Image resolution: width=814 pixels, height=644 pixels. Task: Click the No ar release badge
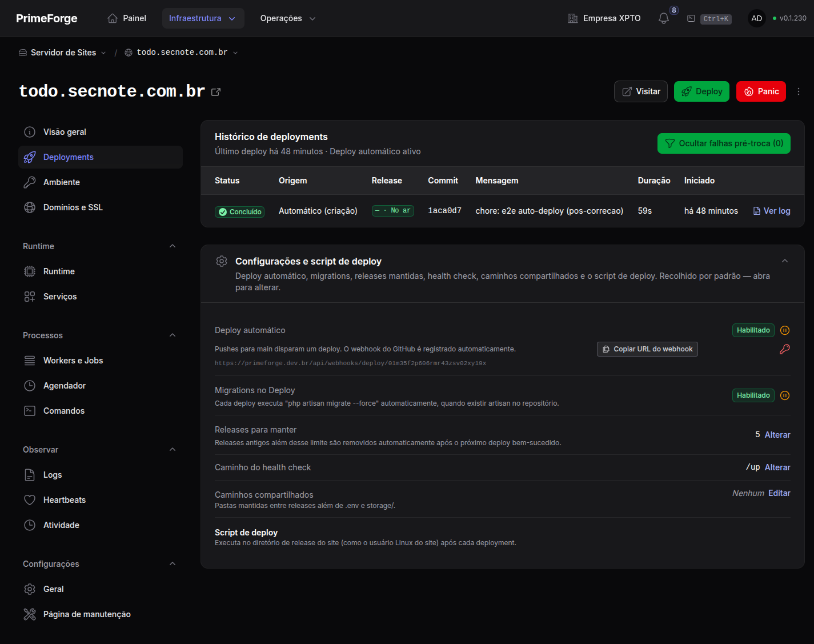392,211
